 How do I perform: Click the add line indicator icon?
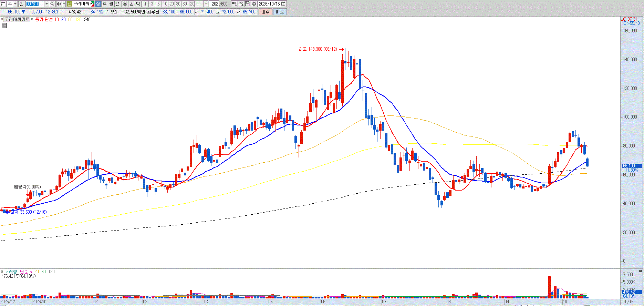click(241, 4)
